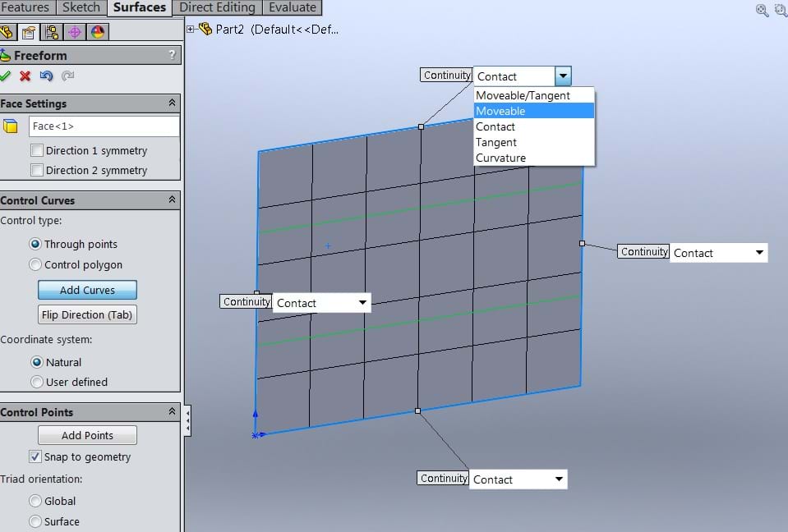This screenshot has height=532, width=788.
Task: Switch to the Direct Editing tab
Action: click(x=217, y=7)
